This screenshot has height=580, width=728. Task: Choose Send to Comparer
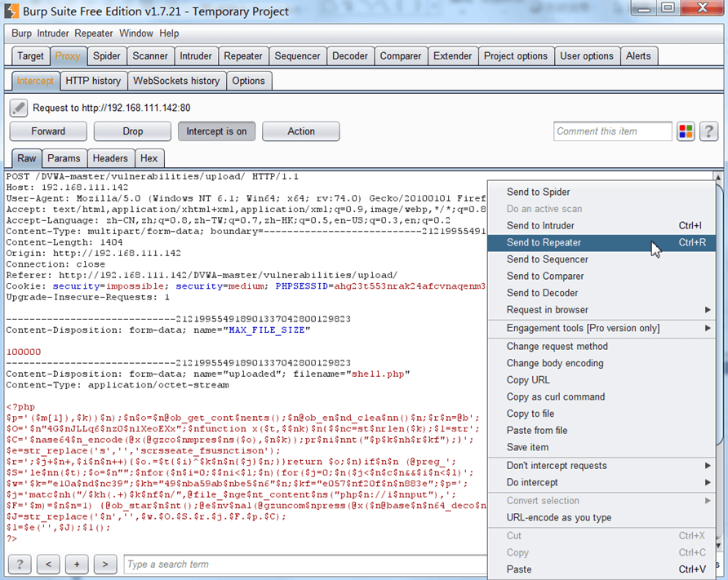(x=601, y=276)
